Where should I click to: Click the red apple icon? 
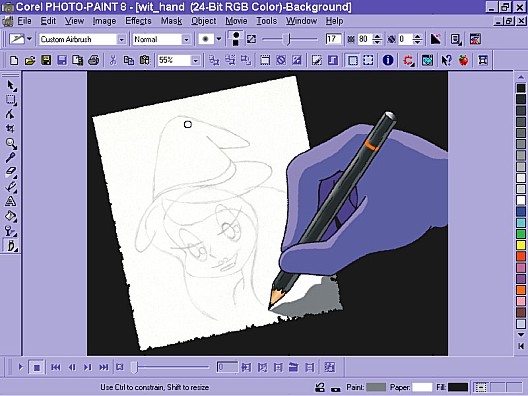point(464,61)
